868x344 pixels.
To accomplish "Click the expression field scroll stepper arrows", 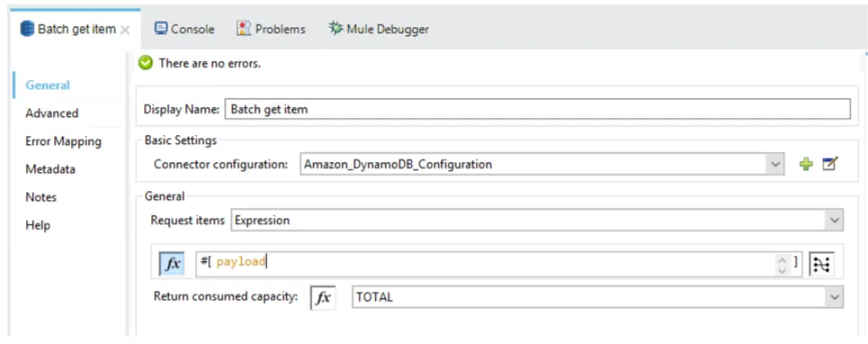I will pos(781,265).
